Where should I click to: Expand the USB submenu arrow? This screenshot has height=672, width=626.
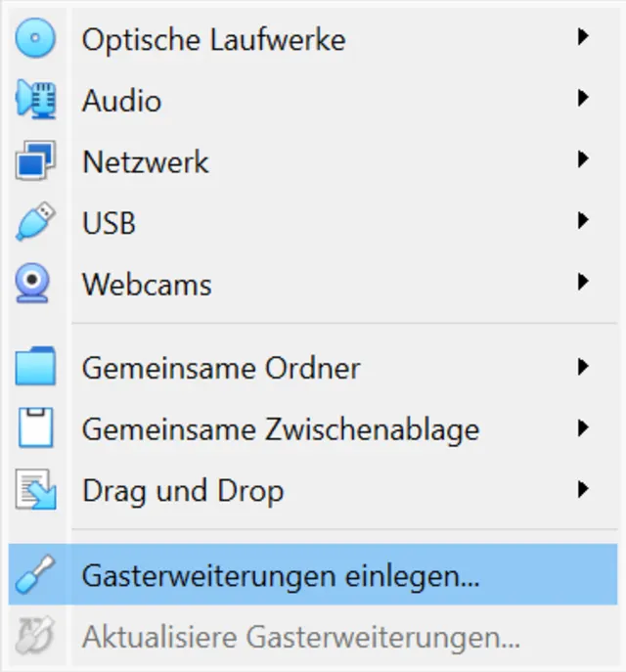(583, 221)
